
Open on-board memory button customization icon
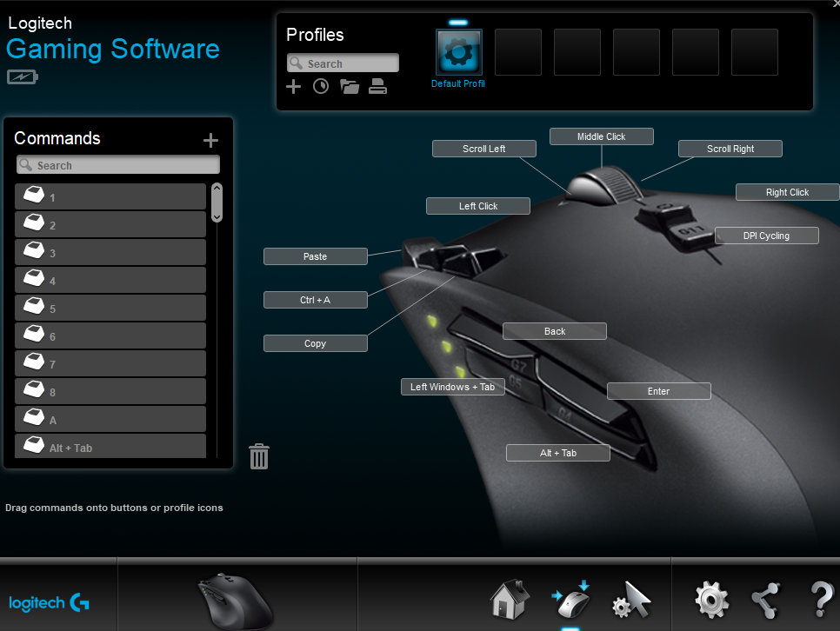[x=571, y=600]
